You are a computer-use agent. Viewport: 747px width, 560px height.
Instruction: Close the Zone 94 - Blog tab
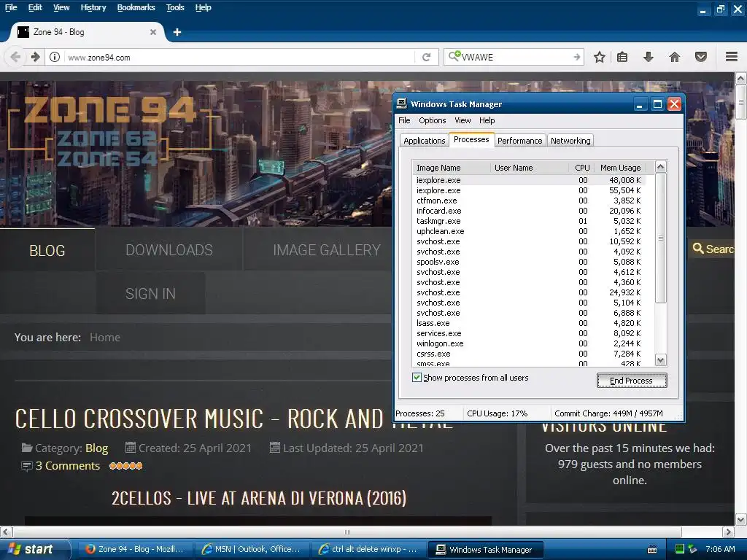point(153,32)
